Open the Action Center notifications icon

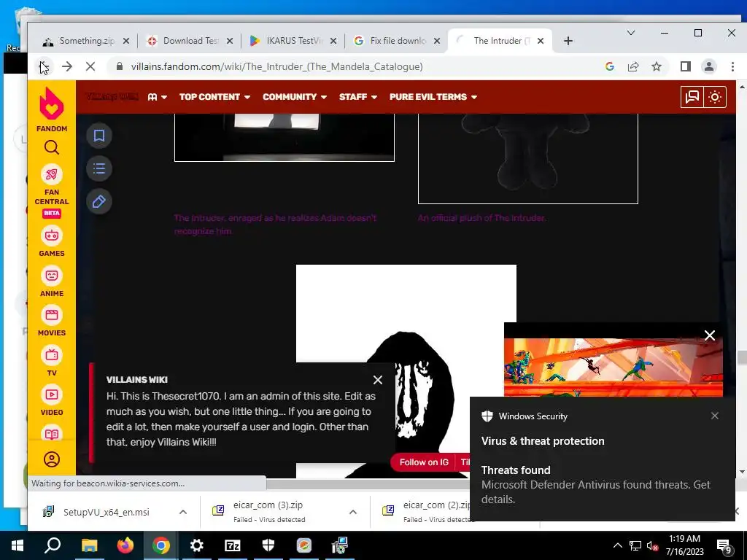coord(724,545)
